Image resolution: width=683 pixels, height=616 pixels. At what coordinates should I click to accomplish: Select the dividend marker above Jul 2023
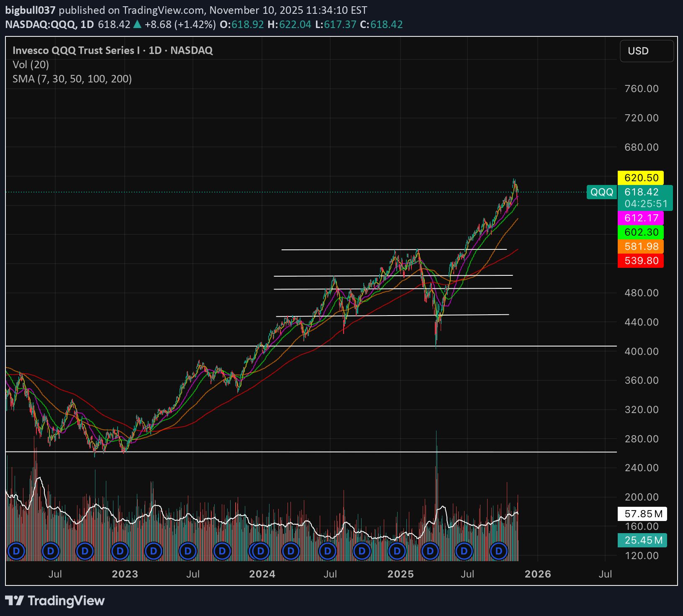tap(188, 551)
